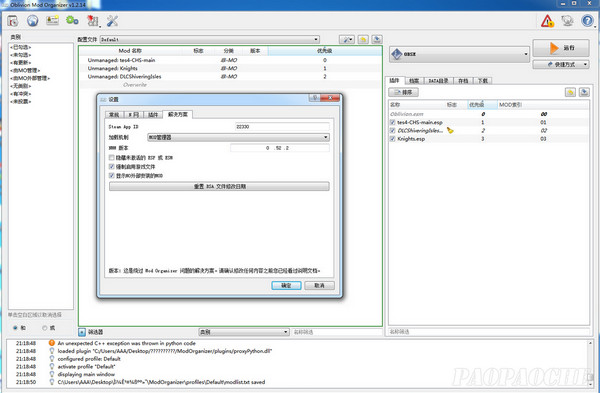Click the orange warning icon in the log
600x393 pixels.
click(x=52, y=343)
